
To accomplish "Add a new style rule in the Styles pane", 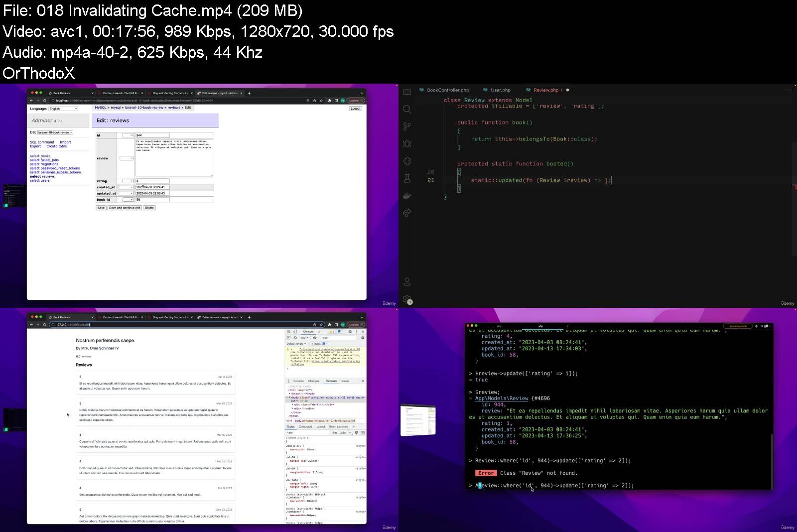I will (350, 433).
